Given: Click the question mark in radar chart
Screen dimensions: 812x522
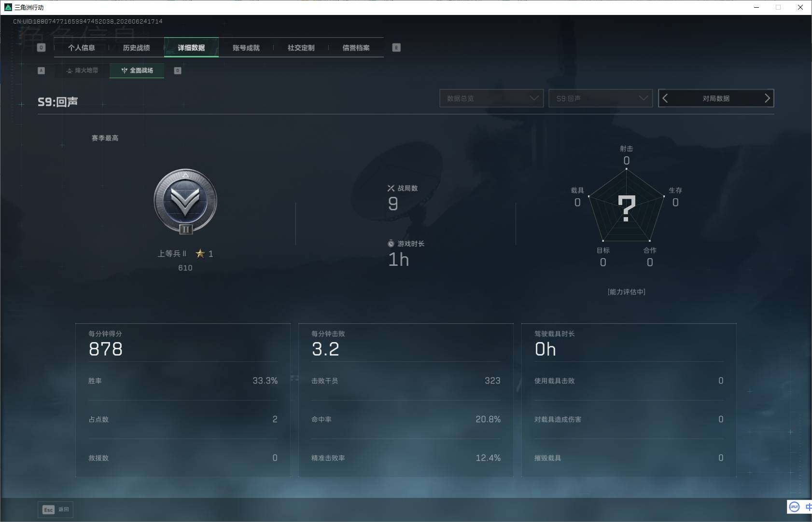Looking at the screenshot, I should [627, 208].
